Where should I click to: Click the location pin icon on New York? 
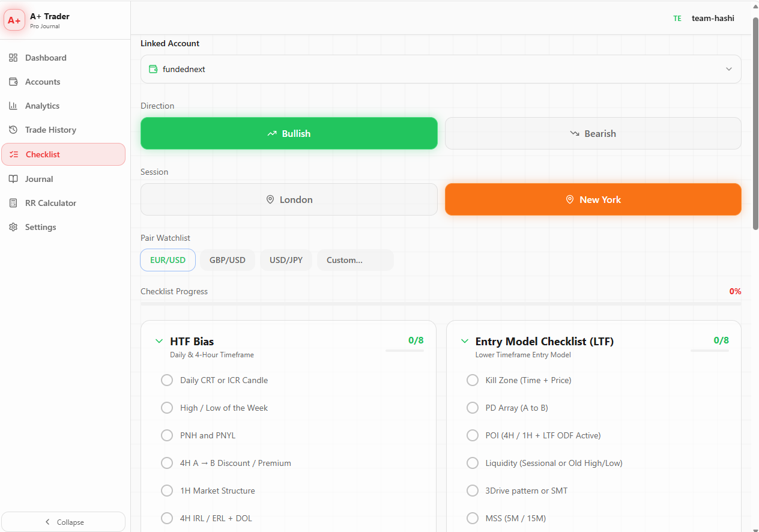[570, 199]
